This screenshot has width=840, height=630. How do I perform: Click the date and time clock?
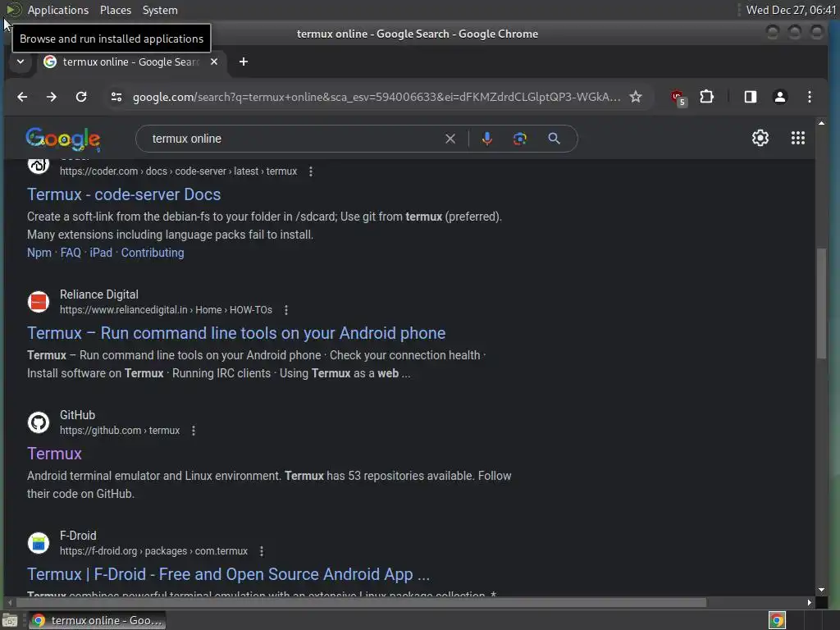(x=791, y=10)
